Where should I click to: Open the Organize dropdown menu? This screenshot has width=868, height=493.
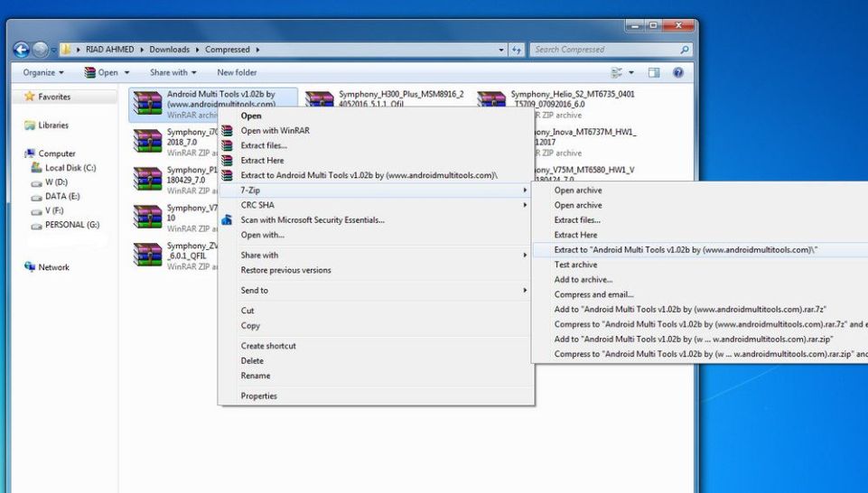[43, 72]
